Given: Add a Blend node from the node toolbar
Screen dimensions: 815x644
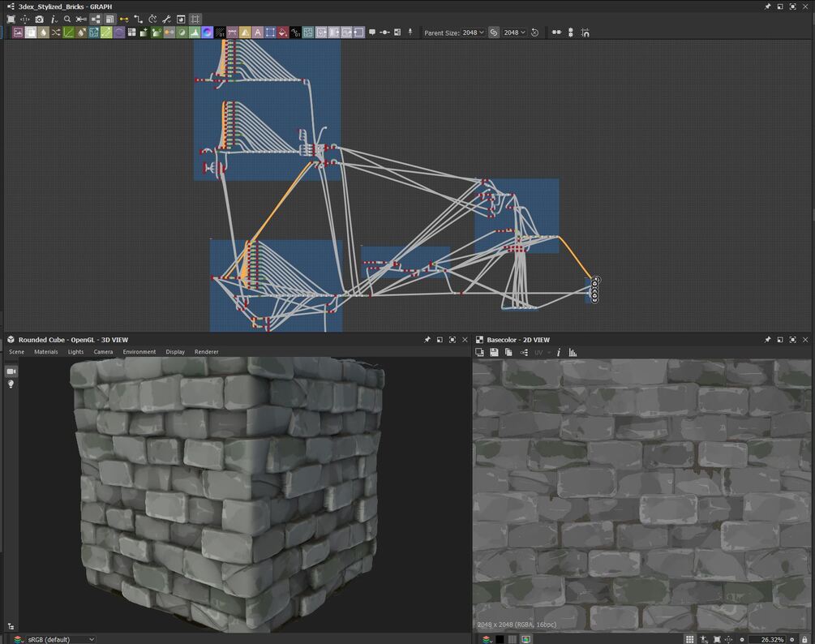Looking at the screenshot, I should click(31, 32).
